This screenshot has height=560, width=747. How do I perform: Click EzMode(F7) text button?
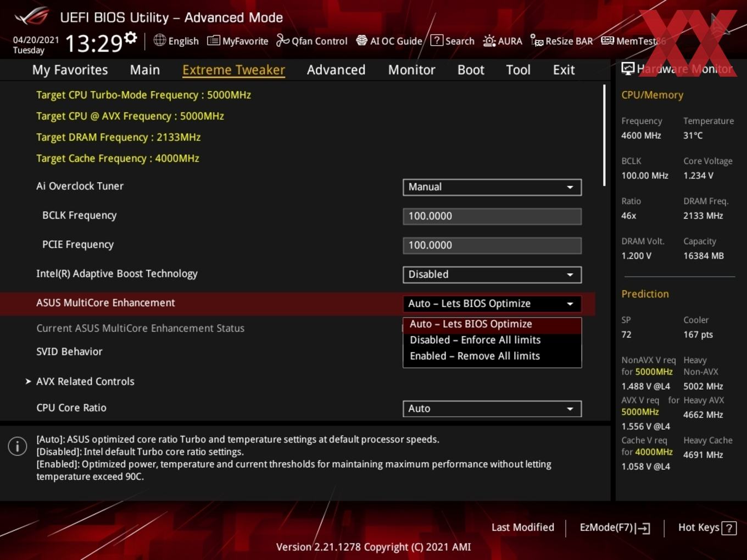coord(606,527)
